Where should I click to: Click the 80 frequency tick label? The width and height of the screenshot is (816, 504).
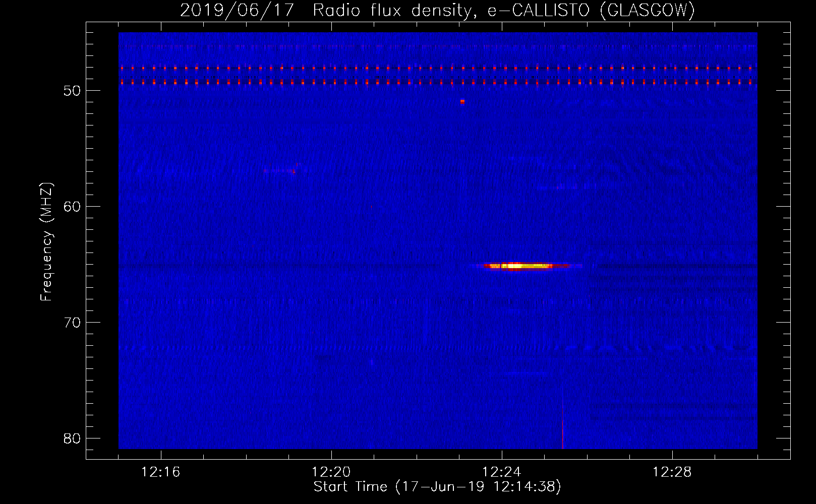(72, 438)
